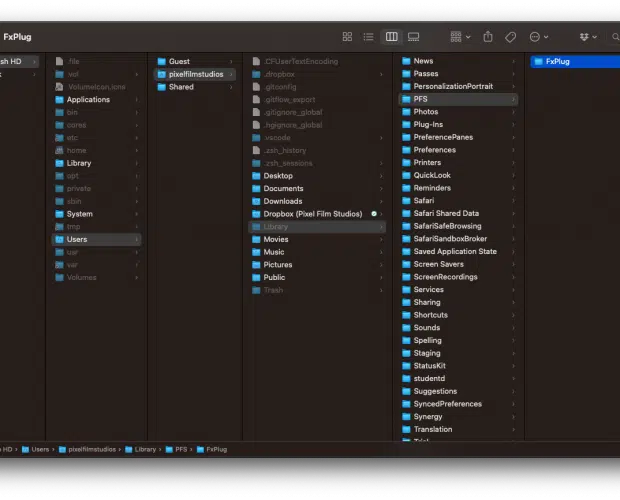Click the tag icon to edit tags

click(x=510, y=37)
